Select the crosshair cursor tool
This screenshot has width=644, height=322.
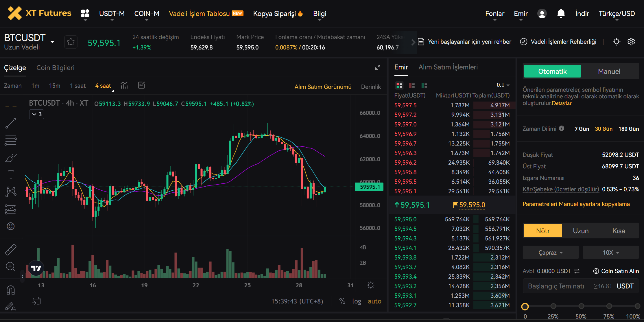(x=11, y=106)
